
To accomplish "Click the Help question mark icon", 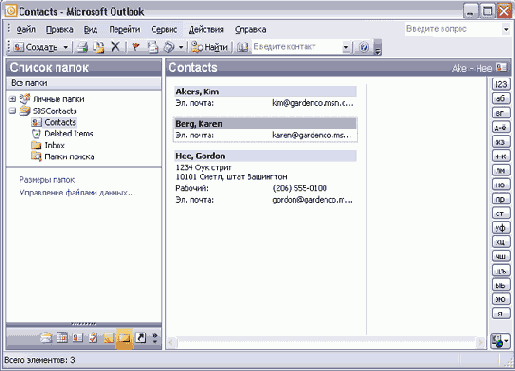I will click(x=364, y=47).
